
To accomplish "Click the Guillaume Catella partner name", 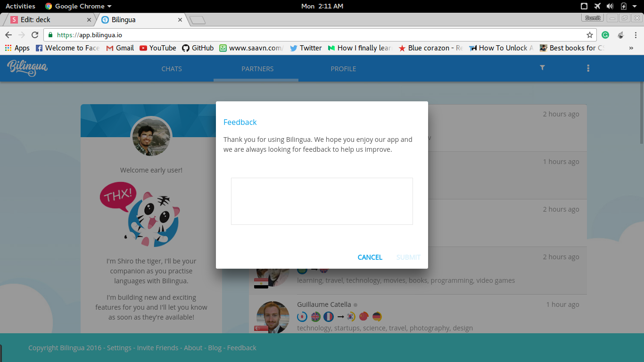I will [x=324, y=304].
